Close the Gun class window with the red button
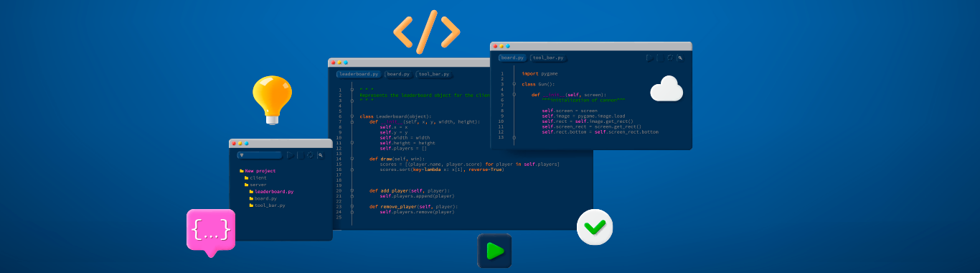The height and width of the screenshot is (273, 980). (495, 46)
